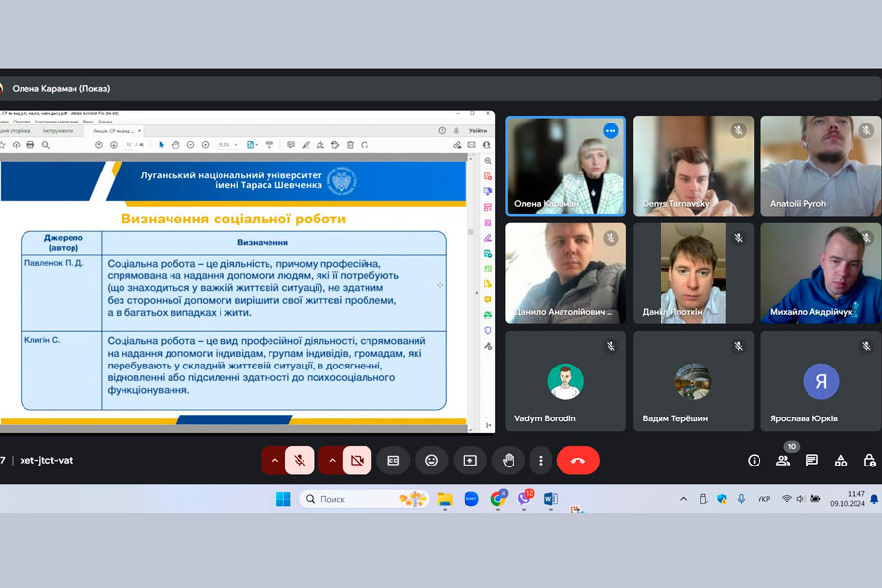Click the Acrobat vertical scrollbar thumb
882x588 pixels.
point(470,232)
